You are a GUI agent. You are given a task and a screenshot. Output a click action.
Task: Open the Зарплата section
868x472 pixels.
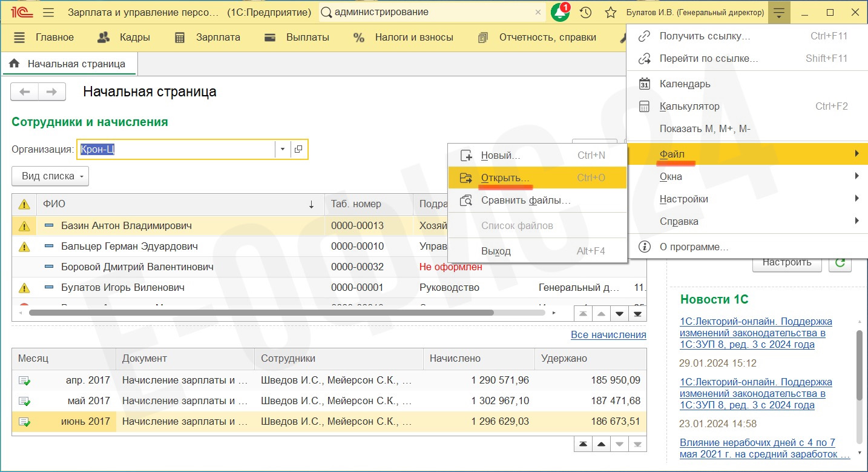tap(207, 38)
